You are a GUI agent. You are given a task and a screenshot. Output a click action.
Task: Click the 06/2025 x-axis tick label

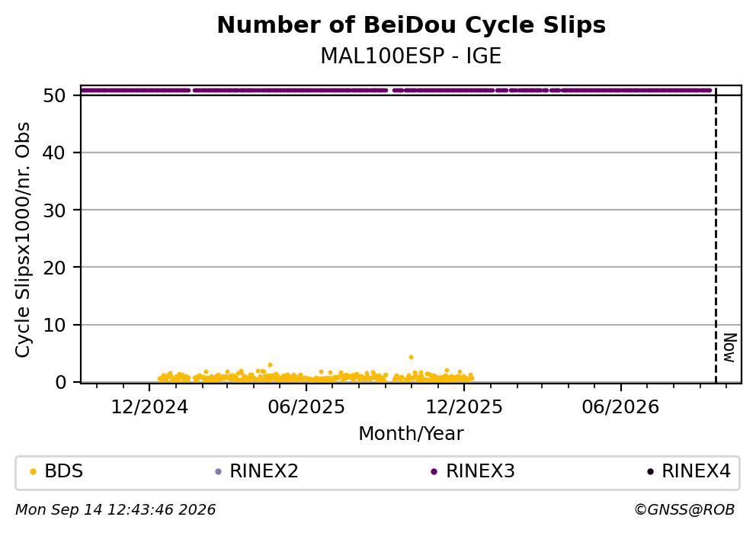coord(306,408)
